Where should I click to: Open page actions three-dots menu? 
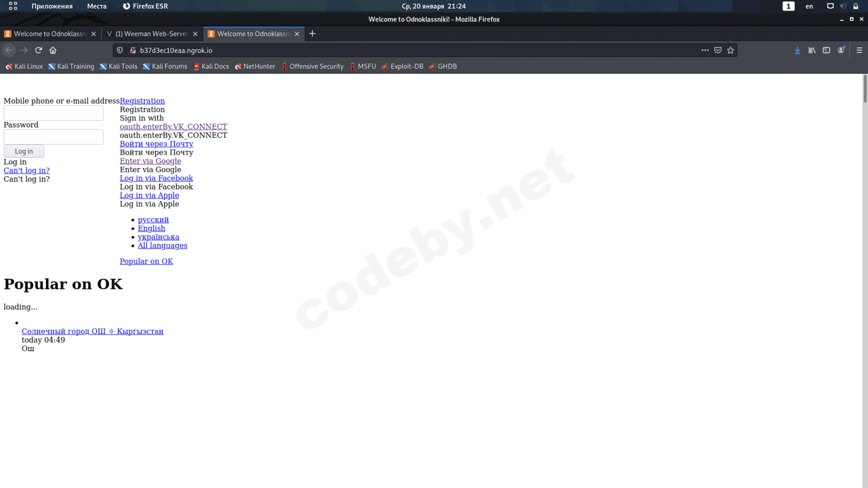coord(705,50)
